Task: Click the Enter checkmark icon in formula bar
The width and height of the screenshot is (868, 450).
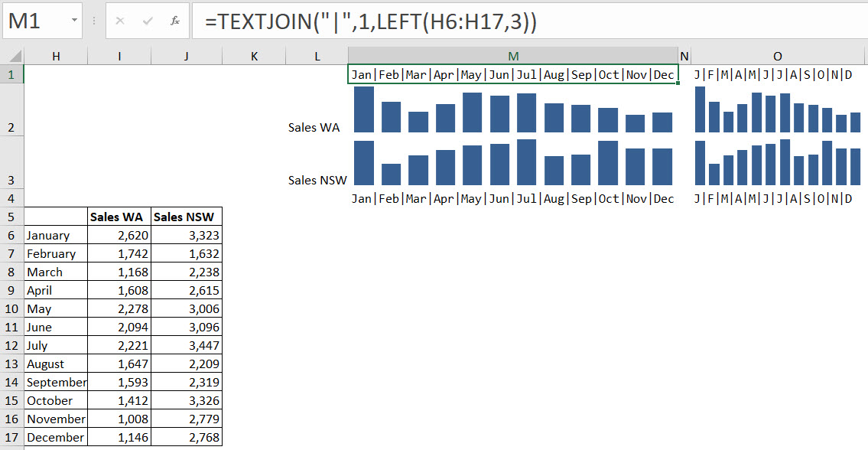Action: tap(148, 21)
